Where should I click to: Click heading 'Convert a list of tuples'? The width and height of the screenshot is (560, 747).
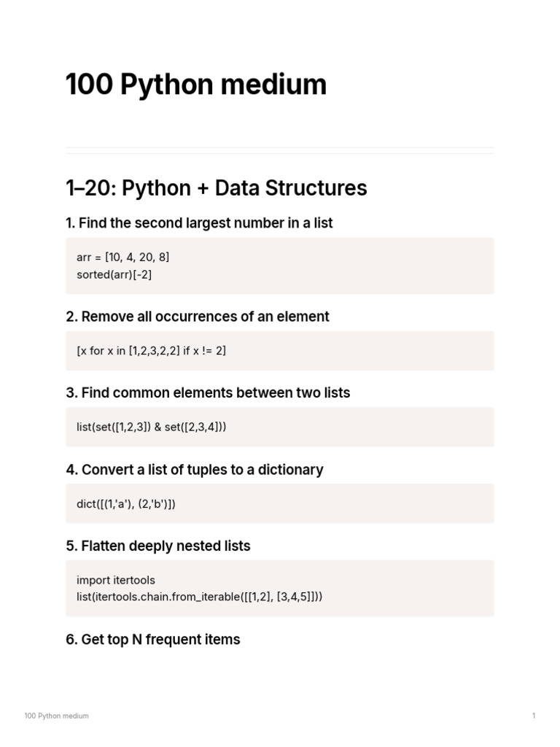pyautogui.click(x=194, y=470)
